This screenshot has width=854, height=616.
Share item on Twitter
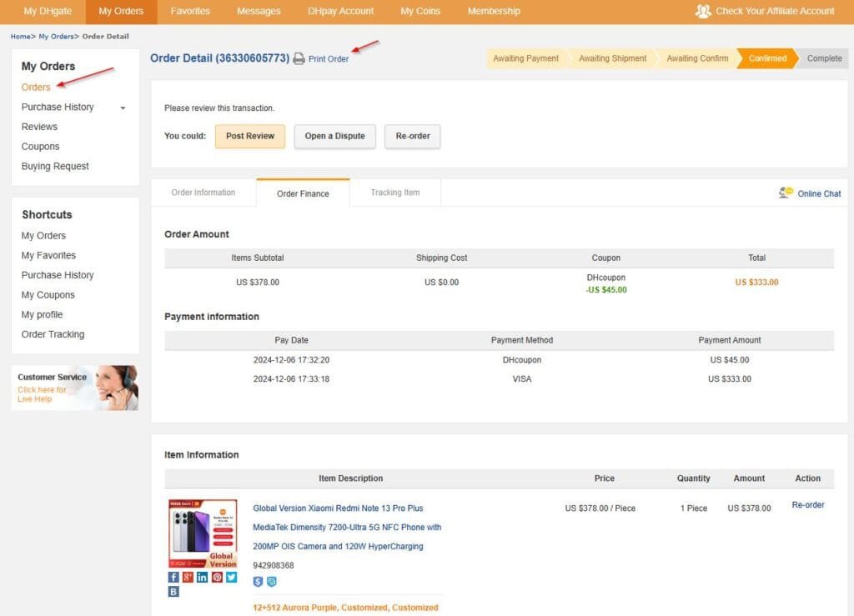pyautogui.click(x=232, y=578)
